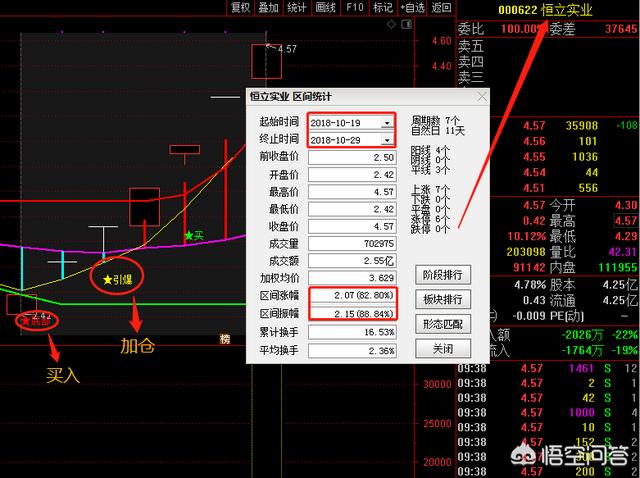Click the 量比 42.31 value
The height and width of the screenshot is (478, 640).
(623, 251)
